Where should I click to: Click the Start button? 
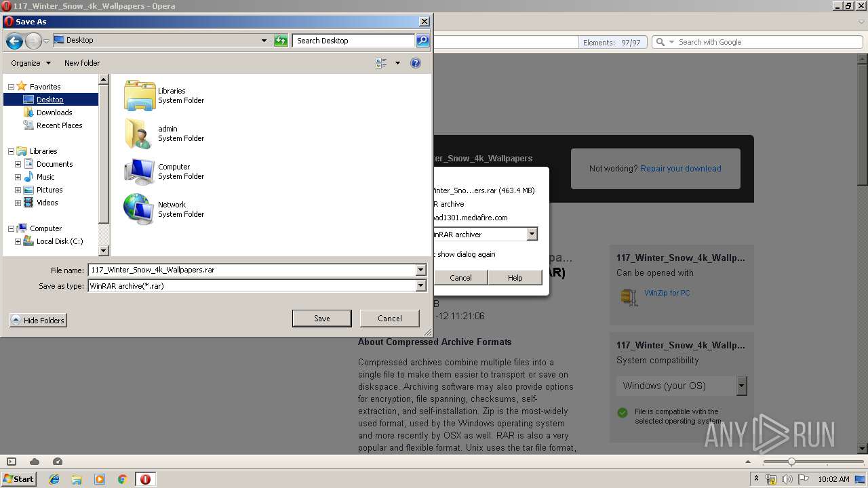(x=18, y=479)
